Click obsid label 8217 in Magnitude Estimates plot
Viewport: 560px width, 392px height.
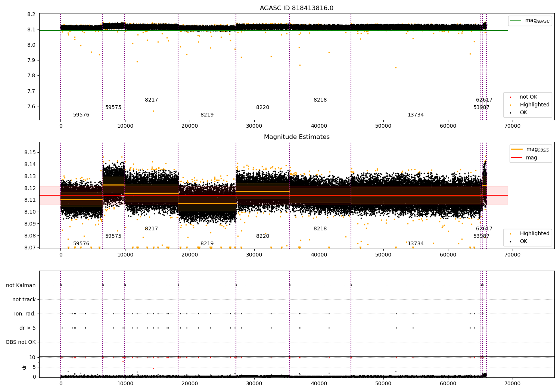coord(152,229)
